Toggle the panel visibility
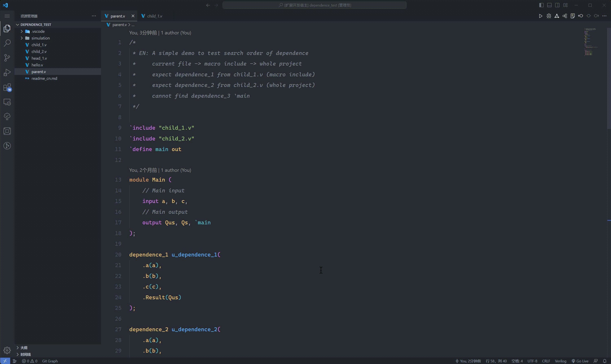The image size is (611, 364). point(549,5)
